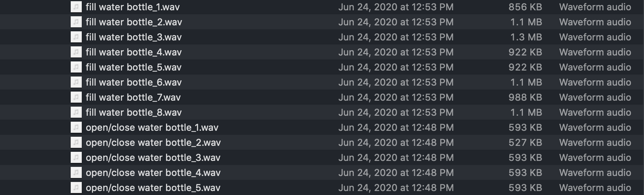
Task: Click the file icon beside open/close water bottle_3.wav
Action: pyautogui.click(x=76, y=158)
